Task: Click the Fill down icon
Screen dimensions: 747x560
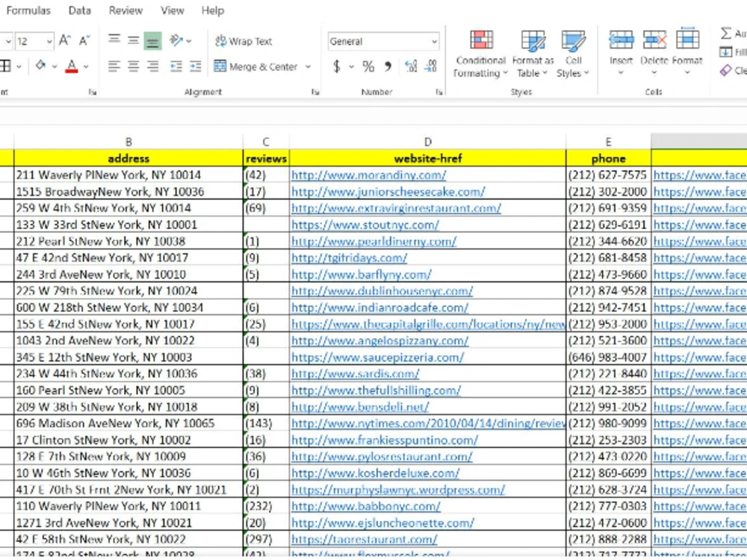Action: point(725,52)
